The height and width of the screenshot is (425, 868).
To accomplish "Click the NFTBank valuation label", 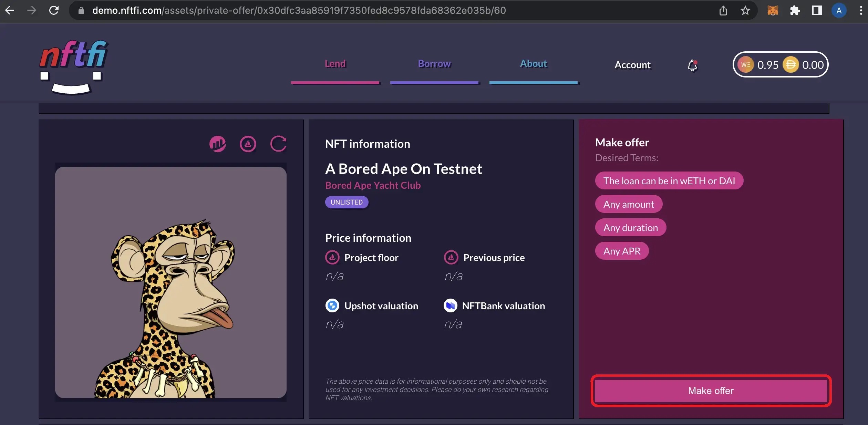I will click(504, 306).
